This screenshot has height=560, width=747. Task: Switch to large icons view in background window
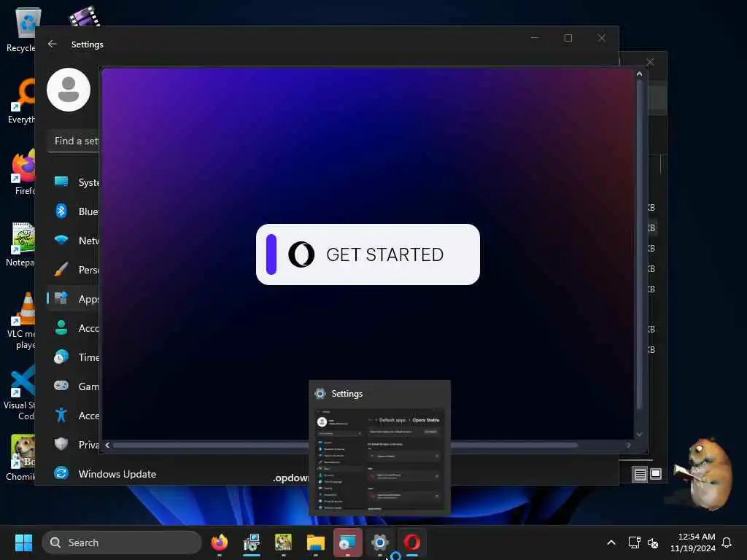pyautogui.click(x=656, y=474)
